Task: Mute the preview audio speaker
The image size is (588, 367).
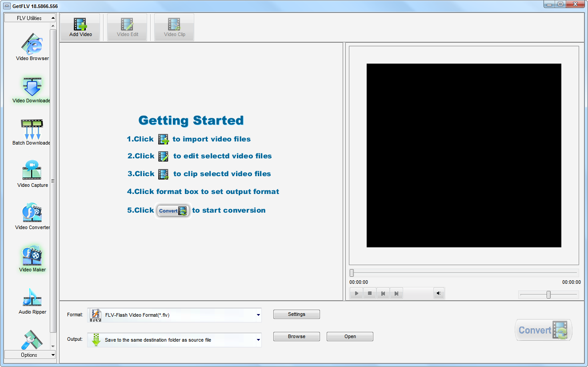Action: coord(439,293)
